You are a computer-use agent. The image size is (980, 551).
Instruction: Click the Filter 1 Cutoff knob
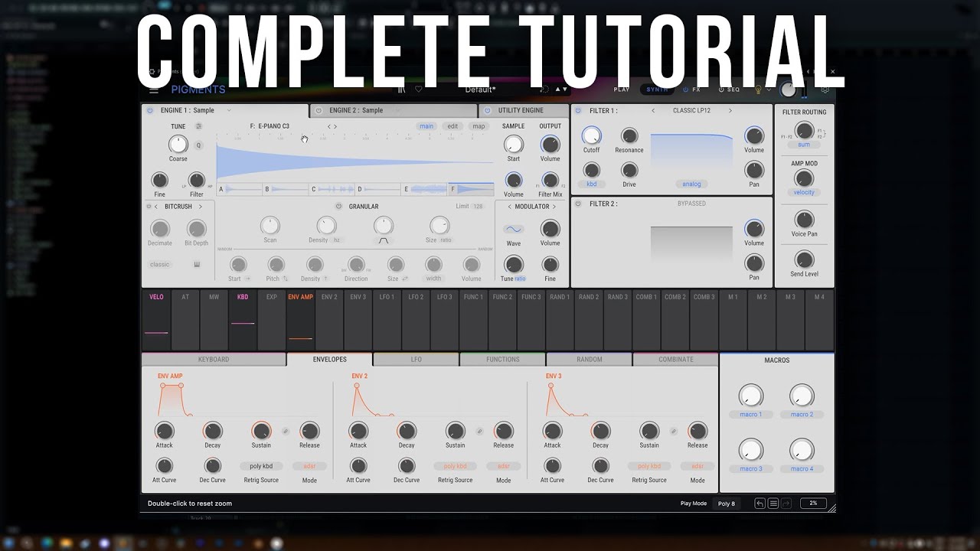pyautogui.click(x=591, y=136)
